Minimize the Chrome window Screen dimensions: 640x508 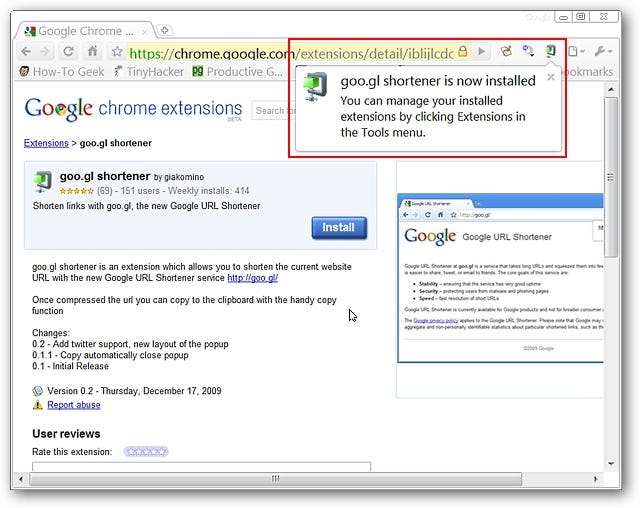point(564,17)
